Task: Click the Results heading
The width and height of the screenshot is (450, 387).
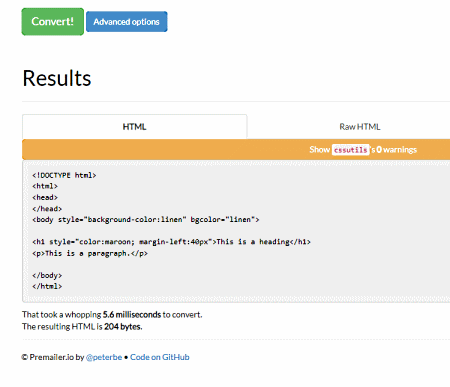Action: 57,79
